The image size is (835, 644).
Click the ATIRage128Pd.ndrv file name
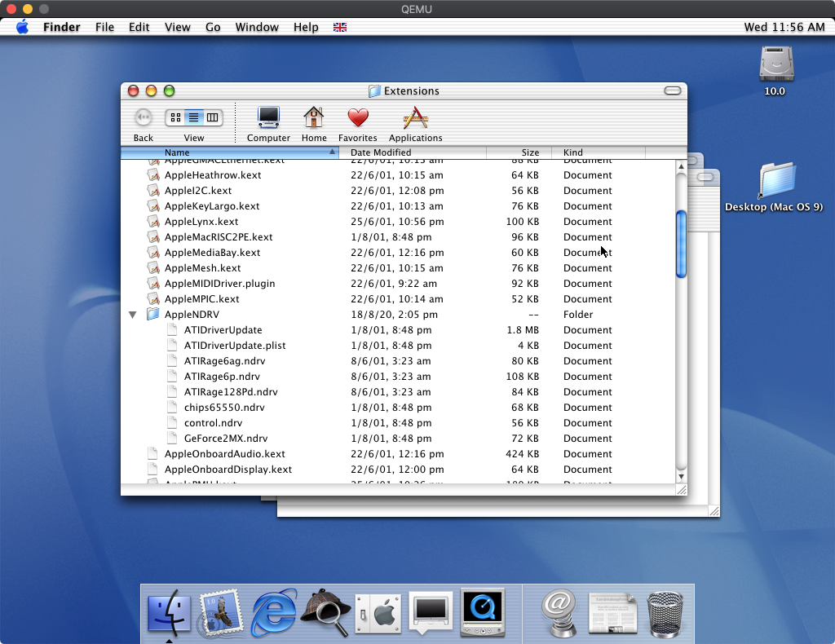click(x=231, y=392)
